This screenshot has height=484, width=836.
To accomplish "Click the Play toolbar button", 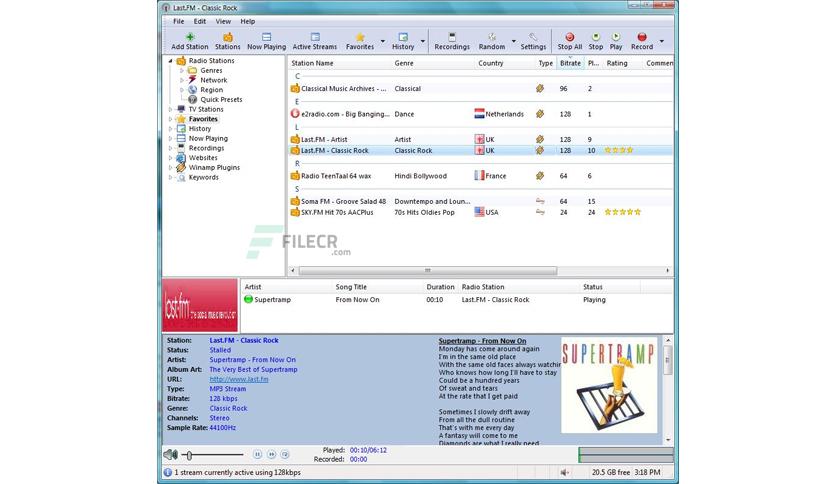I will point(616,41).
